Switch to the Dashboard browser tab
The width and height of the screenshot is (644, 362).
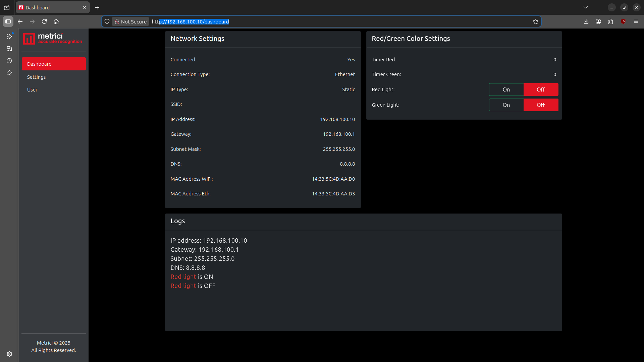(x=53, y=7)
